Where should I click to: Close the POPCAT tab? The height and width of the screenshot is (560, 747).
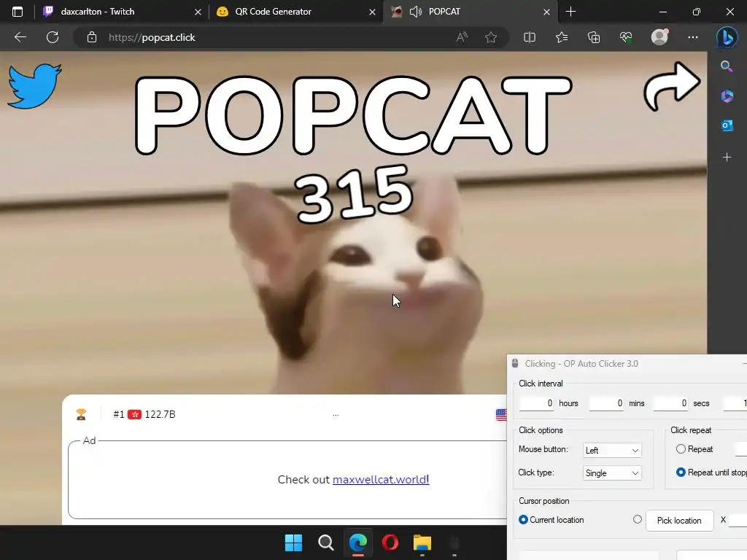(x=546, y=12)
